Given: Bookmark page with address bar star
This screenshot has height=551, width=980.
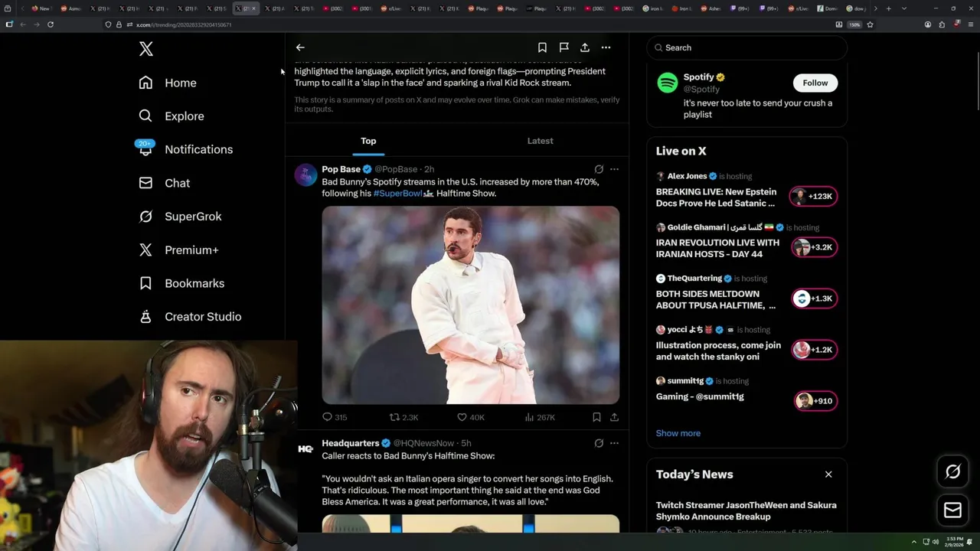Looking at the screenshot, I should click(x=871, y=24).
